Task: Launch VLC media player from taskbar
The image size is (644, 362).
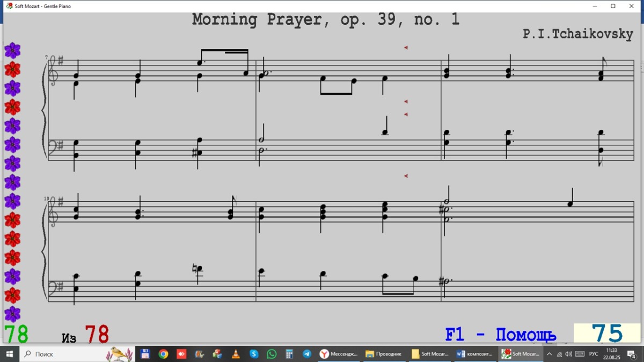Action: (x=236, y=354)
